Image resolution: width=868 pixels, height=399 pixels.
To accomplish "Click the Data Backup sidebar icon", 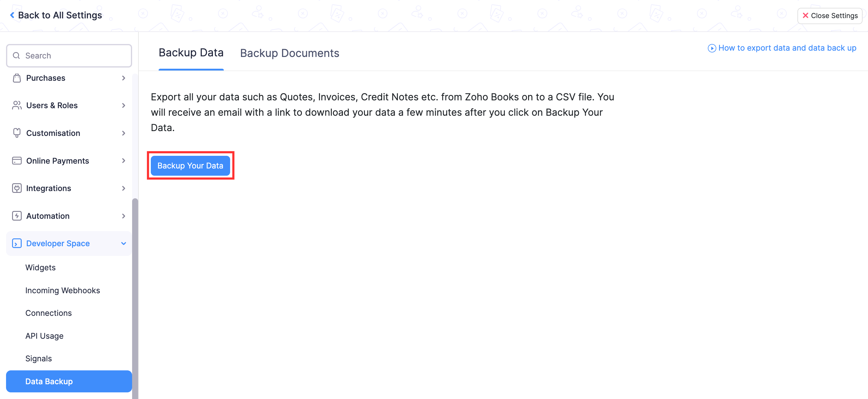I will pyautogui.click(x=69, y=381).
